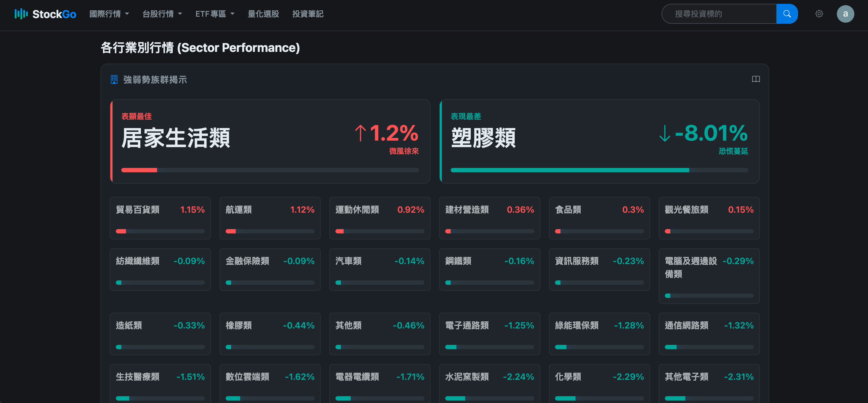This screenshot has height=403, width=868.
Task: Open the user avatar 'a' menu
Action: pyautogui.click(x=845, y=14)
